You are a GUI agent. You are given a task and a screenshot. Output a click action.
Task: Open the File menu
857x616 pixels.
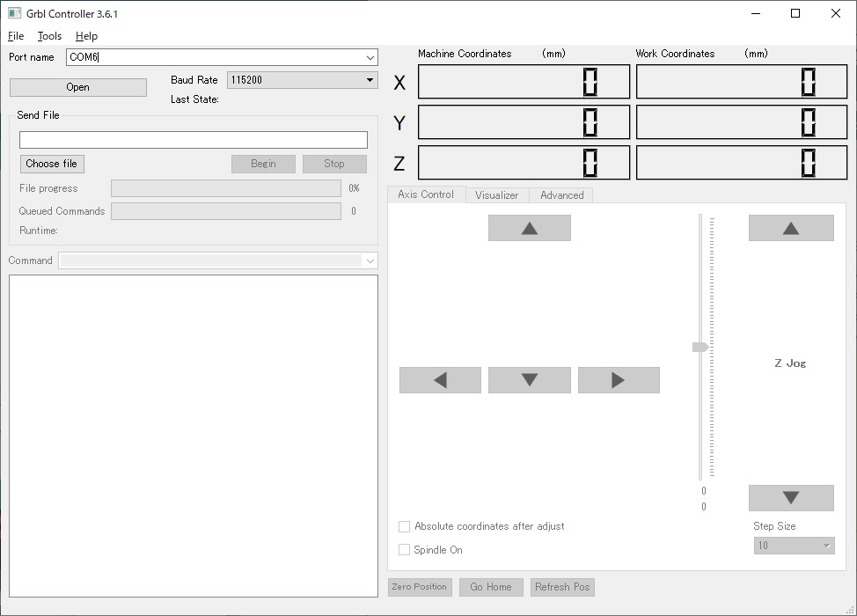[16, 36]
